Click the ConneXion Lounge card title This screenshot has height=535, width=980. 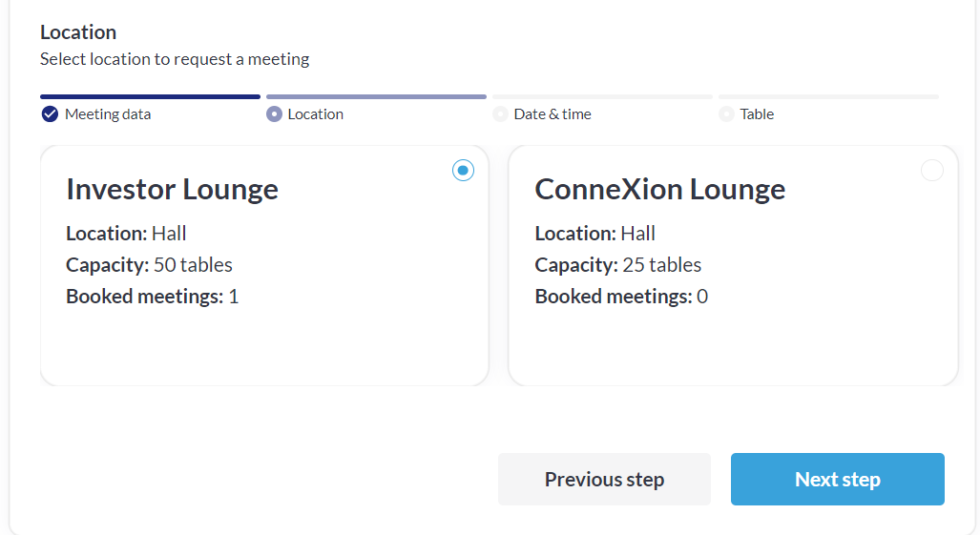pos(659,189)
